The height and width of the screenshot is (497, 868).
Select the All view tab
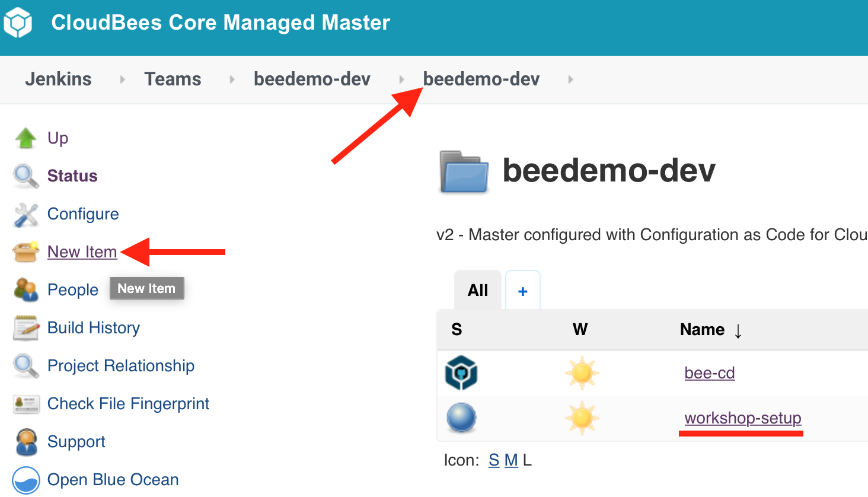(478, 290)
